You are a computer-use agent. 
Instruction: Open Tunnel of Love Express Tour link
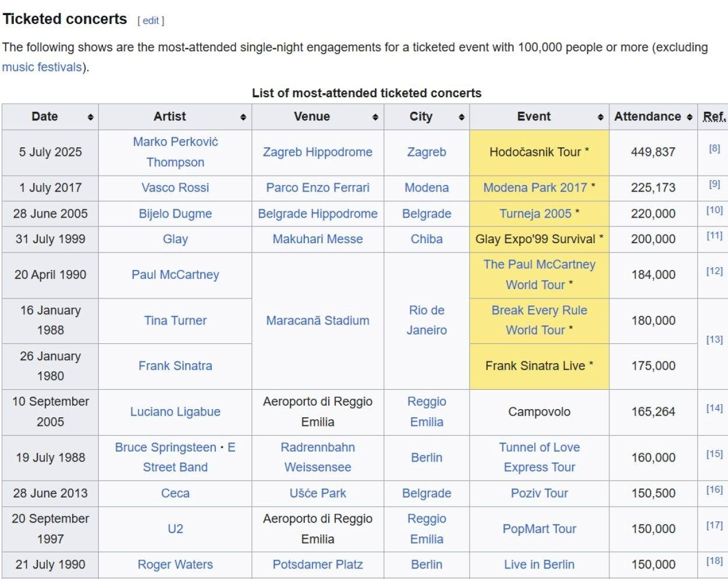[x=539, y=457]
